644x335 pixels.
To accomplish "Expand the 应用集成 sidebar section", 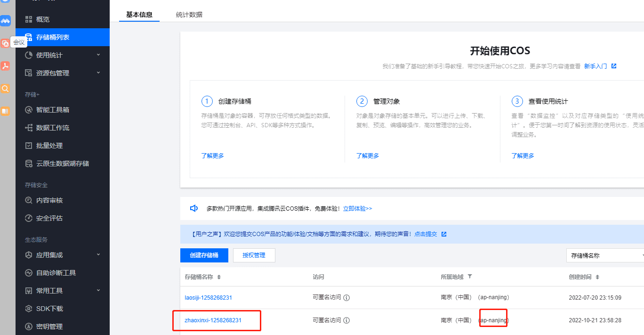I will tap(98, 255).
